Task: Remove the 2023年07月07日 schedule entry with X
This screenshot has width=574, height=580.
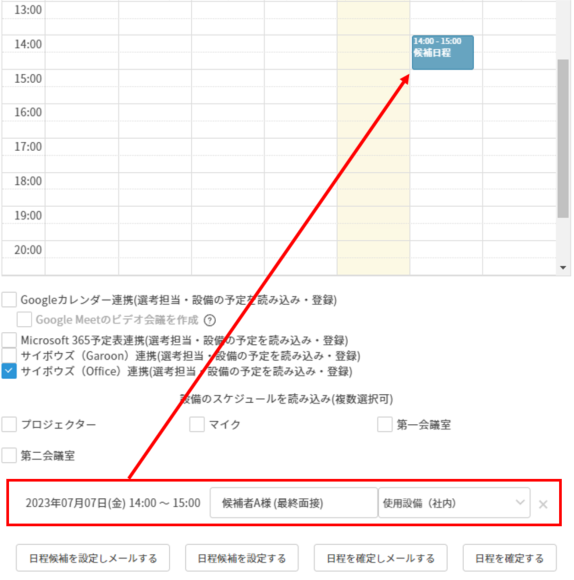Action: (x=543, y=504)
